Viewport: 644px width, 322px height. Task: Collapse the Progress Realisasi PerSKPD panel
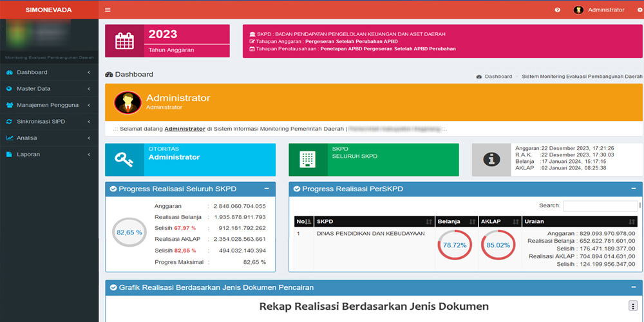click(x=635, y=189)
